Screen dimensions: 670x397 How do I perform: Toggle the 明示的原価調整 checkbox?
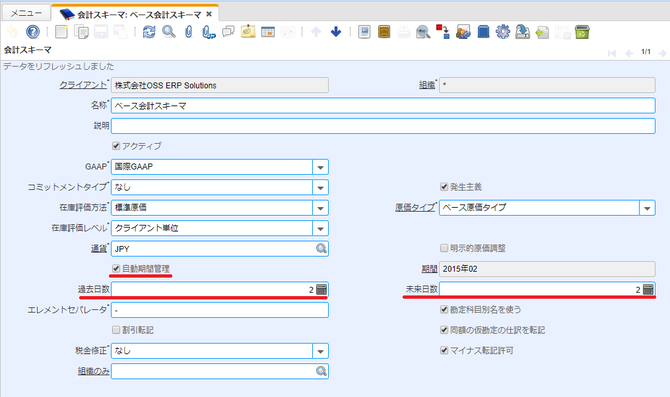click(444, 248)
